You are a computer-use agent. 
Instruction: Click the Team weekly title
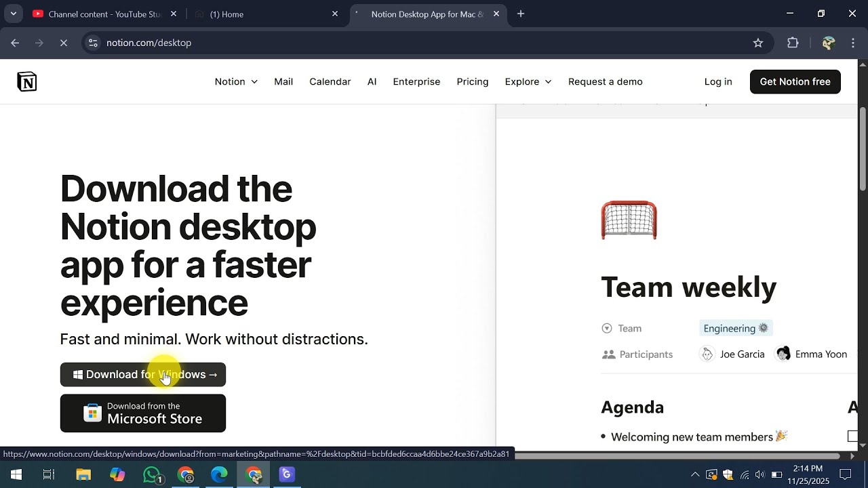point(688,287)
